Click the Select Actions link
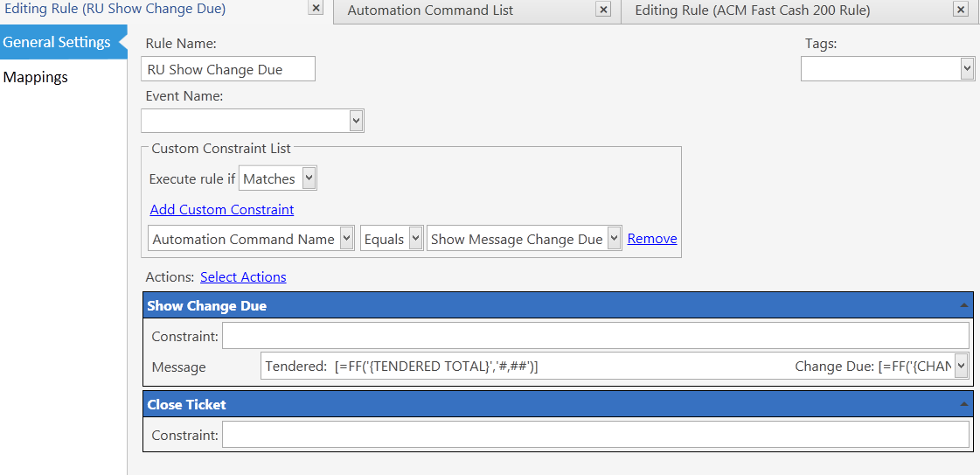This screenshot has height=475, width=980. pos(243,276)
